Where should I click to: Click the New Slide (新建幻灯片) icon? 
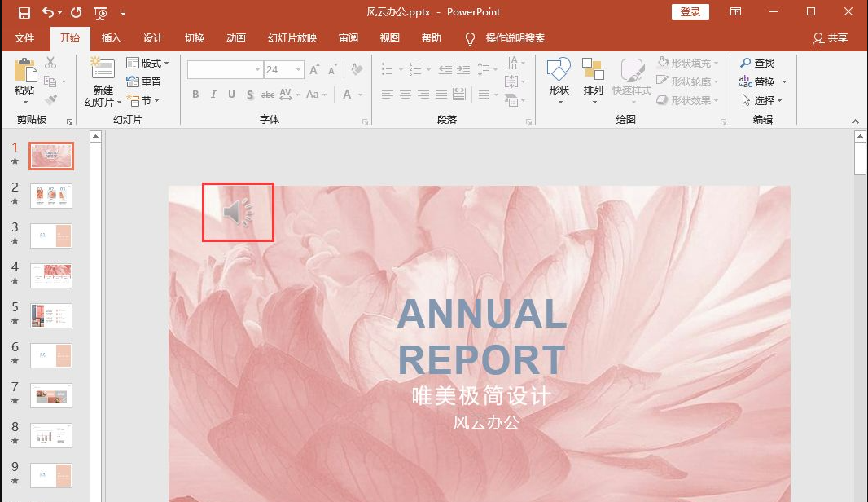pyautogui.click(x=103, y=70)
